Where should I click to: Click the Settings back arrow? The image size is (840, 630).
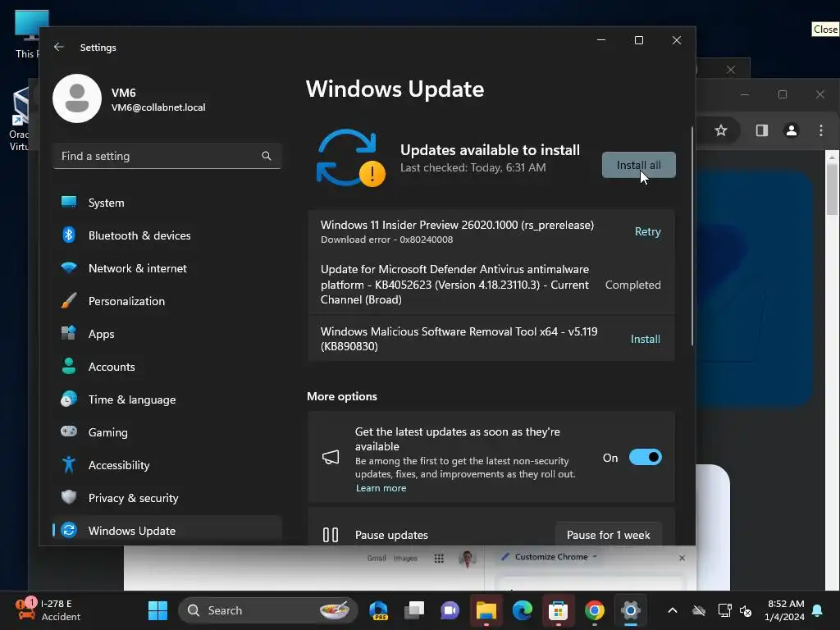(59, 47)
